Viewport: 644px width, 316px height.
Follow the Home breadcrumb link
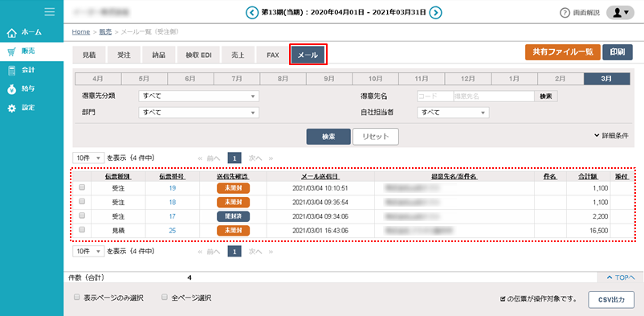click(x=80, y=31)
